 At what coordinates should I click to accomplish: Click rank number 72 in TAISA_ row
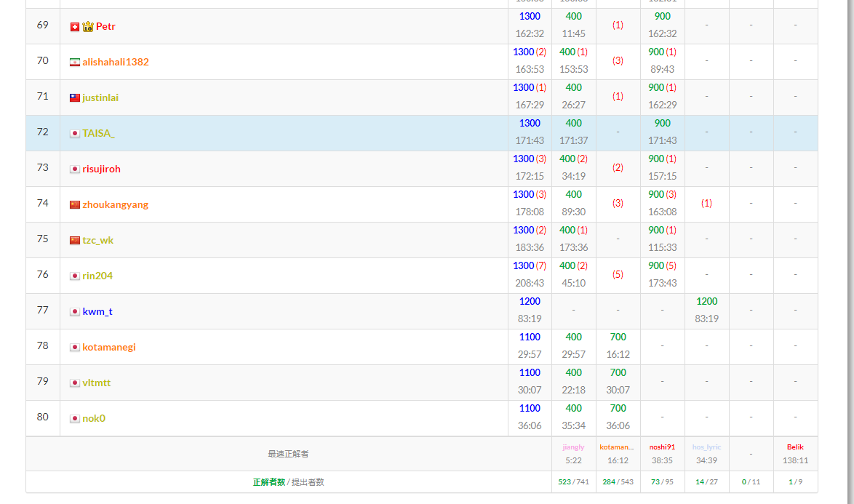(x=42, y=132)
